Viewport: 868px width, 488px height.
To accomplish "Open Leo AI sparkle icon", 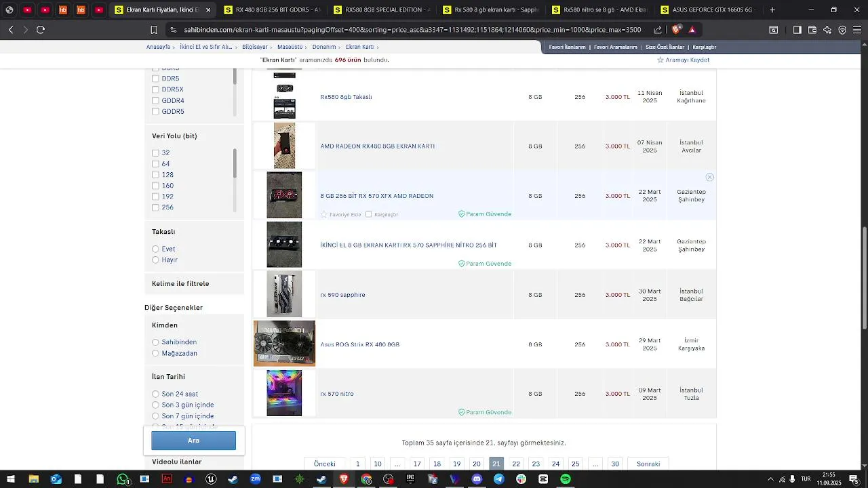I will 827,30.
